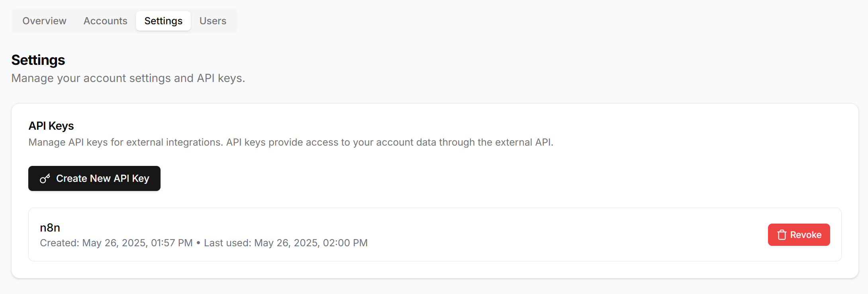868x294 pixels.
Task: Click the bullet separator between key dates
Action: (x=198, y=243)
